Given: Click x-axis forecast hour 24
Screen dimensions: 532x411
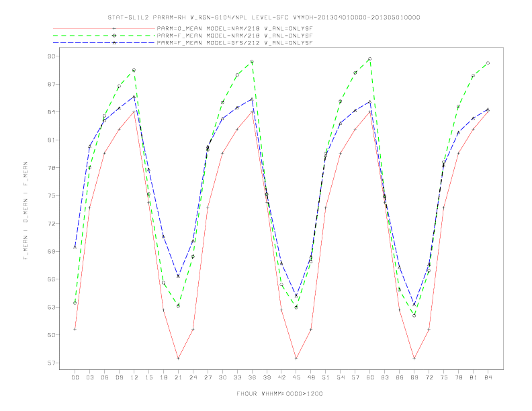Looking at the screenshot, I should point(193,377).
